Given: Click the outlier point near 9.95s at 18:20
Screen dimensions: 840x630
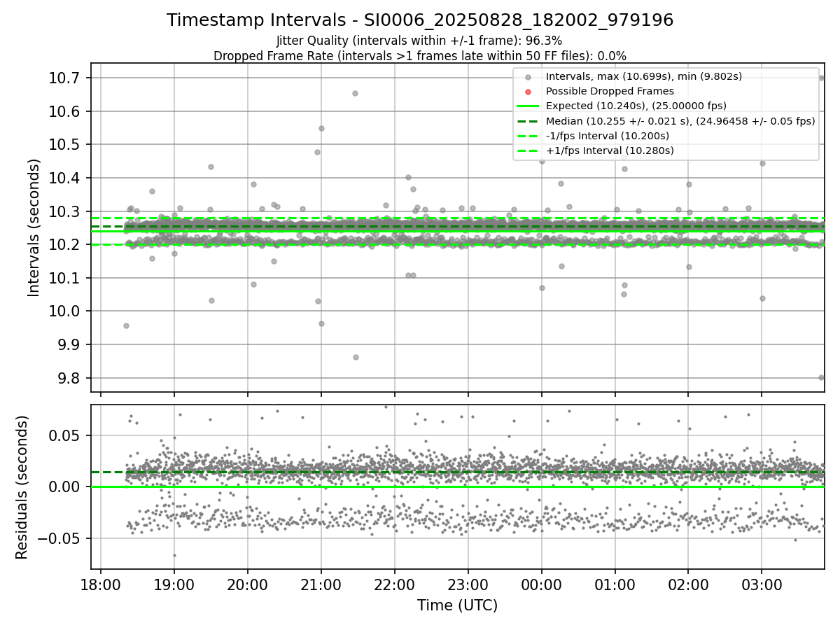Looking at the screenshot, I should click(x=126, y=325).
